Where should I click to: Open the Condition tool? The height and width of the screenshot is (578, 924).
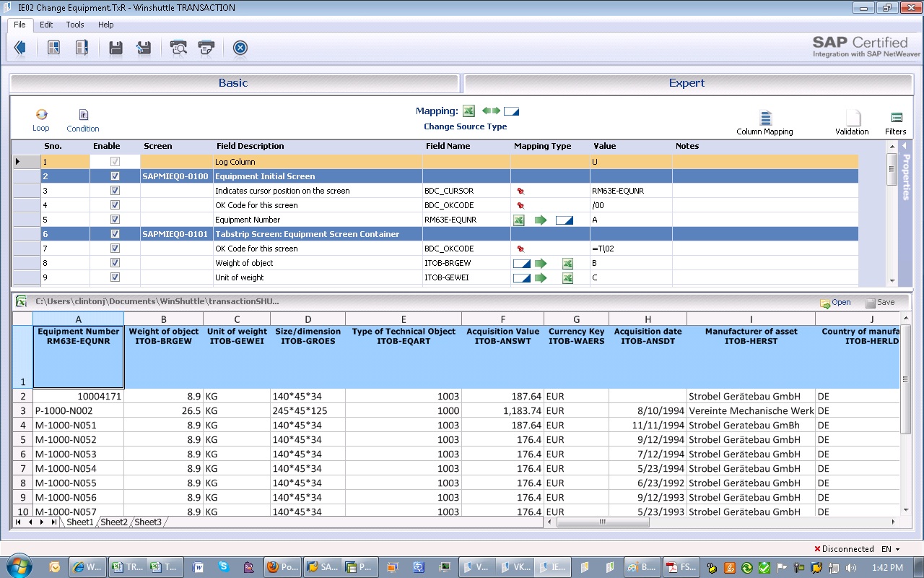click(83, 116)
